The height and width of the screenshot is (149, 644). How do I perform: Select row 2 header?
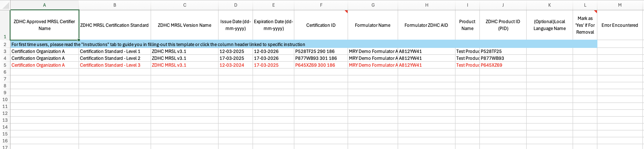tap(5, 44)
